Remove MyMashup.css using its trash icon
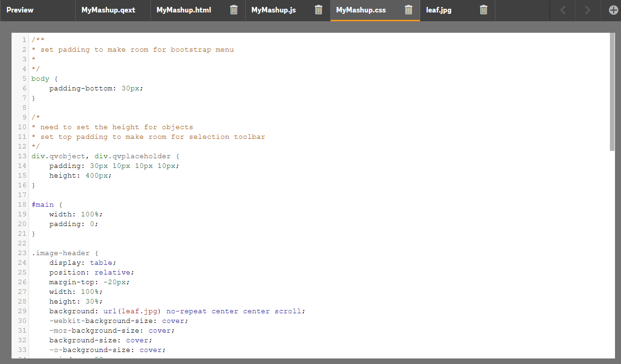 (x=409, y=10)
